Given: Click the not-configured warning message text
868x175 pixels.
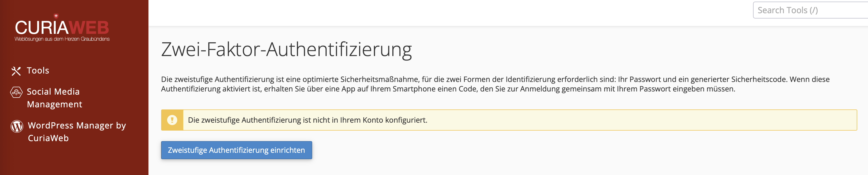Looking at the screenshot, I should [307, 120].
